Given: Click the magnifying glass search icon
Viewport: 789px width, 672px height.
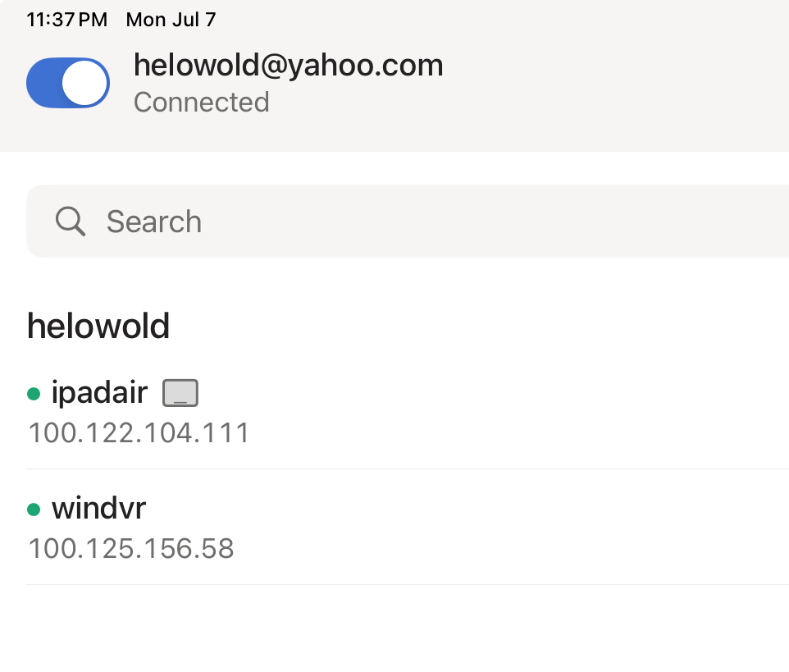Looking at the screenshot, I should [71, 222].
